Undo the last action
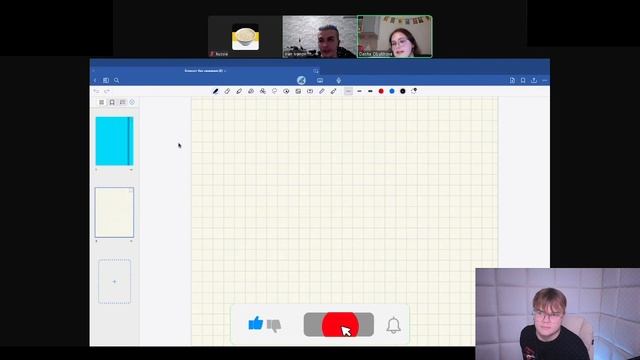The width and height of the screenshot is (640, 360). coord(96,91)
